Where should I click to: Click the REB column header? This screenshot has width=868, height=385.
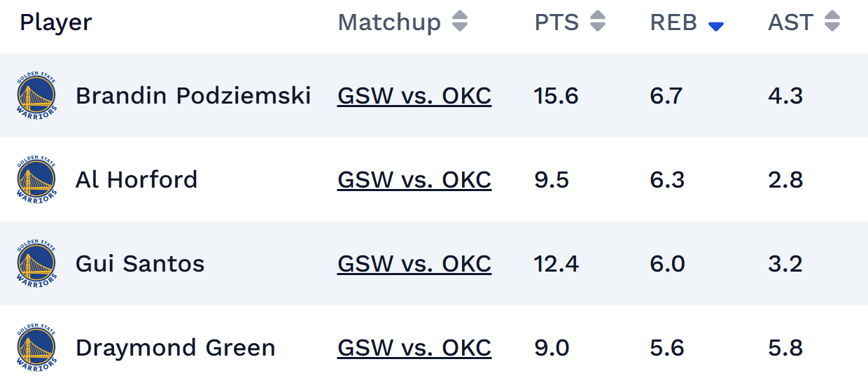673,22
